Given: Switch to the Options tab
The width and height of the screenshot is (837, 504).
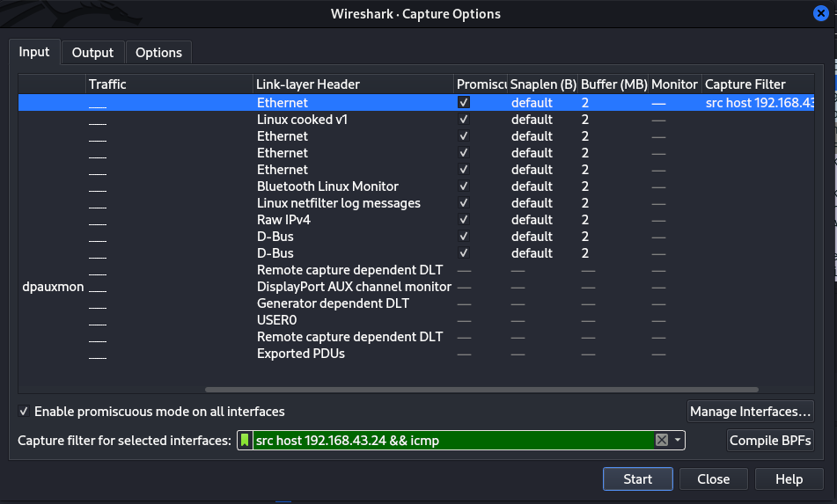Looking at the screenshot, I should click(158, 53).
